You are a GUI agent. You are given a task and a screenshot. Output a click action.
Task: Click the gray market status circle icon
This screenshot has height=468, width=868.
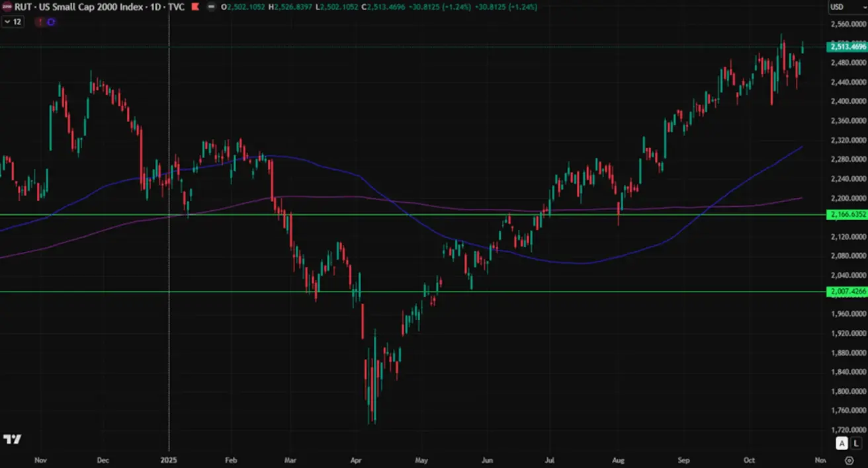click(210, 7)
